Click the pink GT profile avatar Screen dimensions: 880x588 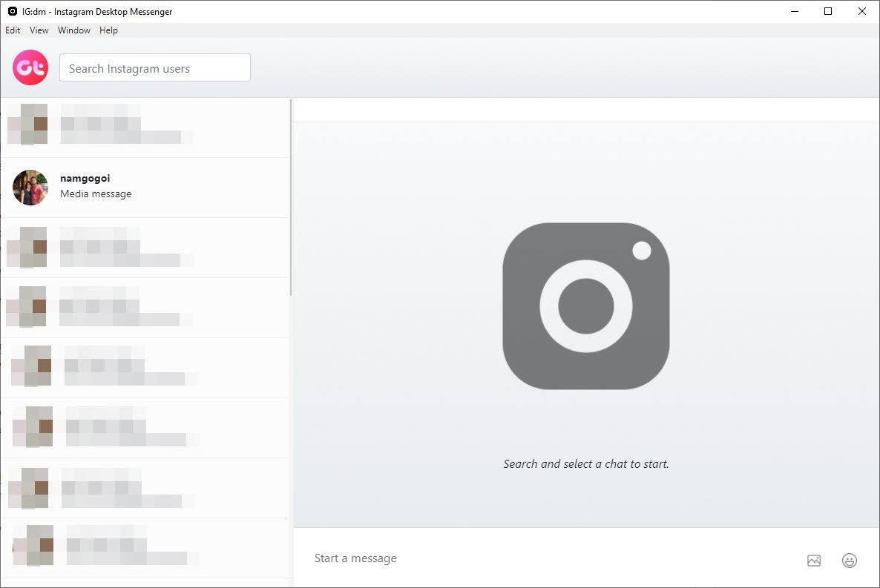coord(30,67)
